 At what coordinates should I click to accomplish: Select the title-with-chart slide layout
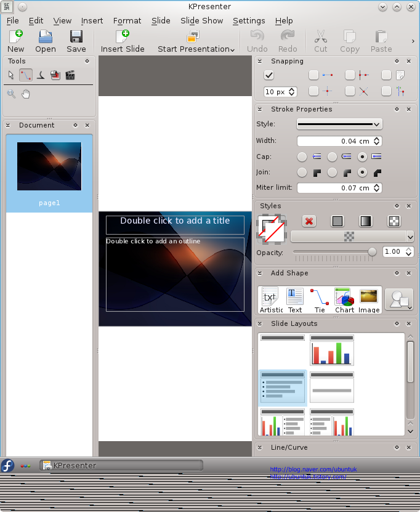click(331, 350)
